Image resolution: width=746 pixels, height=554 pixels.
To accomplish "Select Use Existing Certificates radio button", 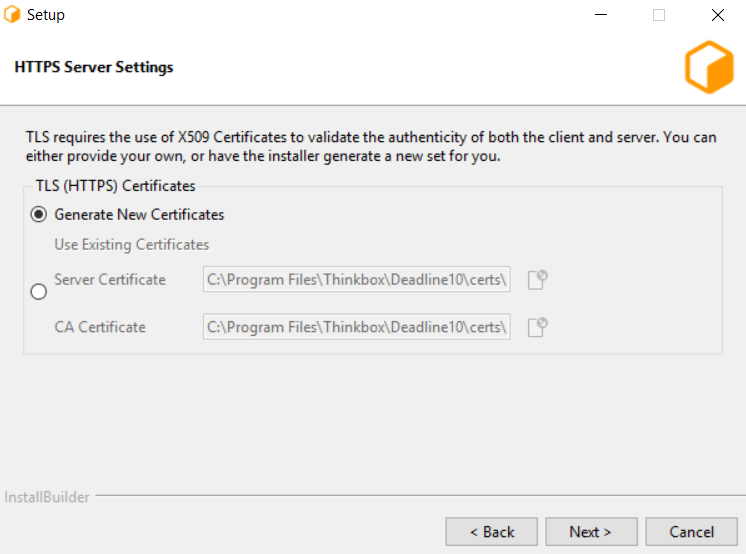I will (x=39, y=291).
